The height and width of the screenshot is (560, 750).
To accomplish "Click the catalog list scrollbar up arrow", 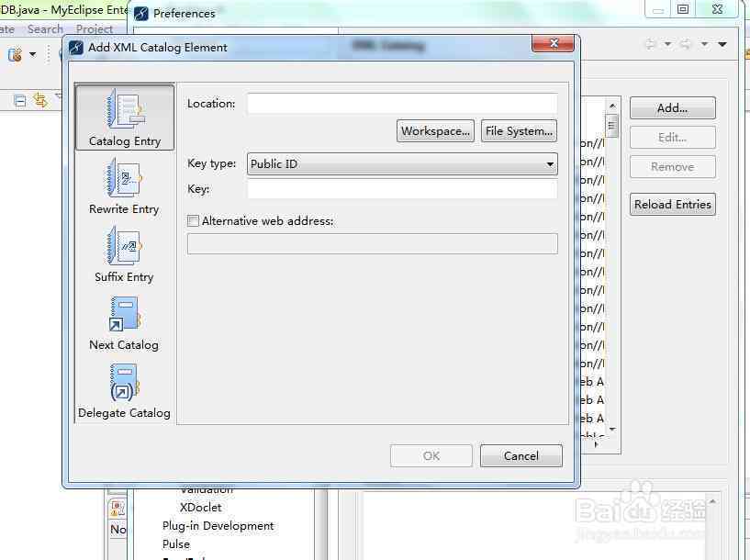I will tap(612, 106).
